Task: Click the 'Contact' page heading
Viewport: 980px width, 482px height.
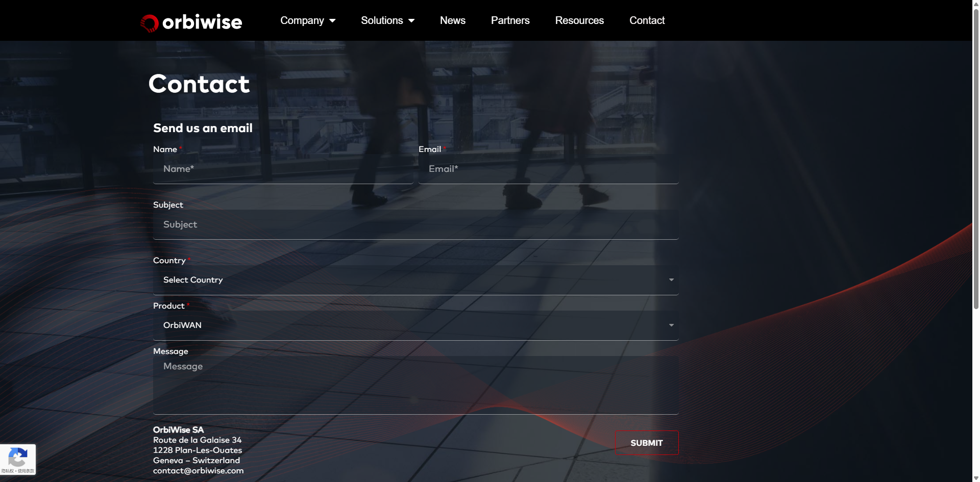Action: (199, 84)
